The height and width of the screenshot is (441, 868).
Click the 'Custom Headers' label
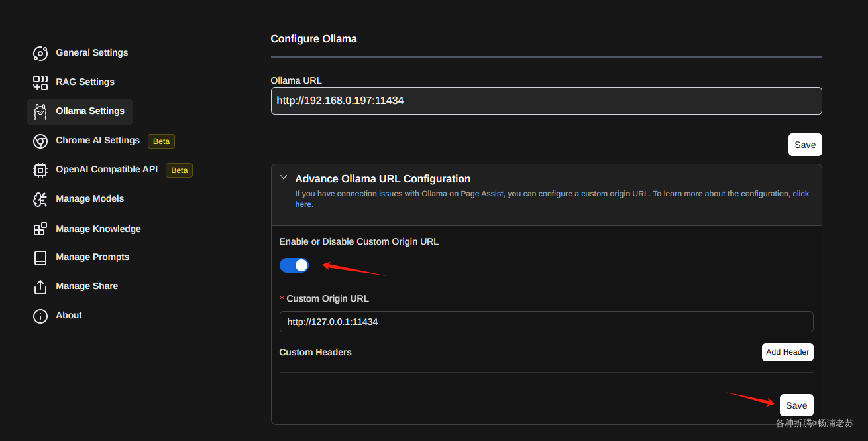(315, 352)
